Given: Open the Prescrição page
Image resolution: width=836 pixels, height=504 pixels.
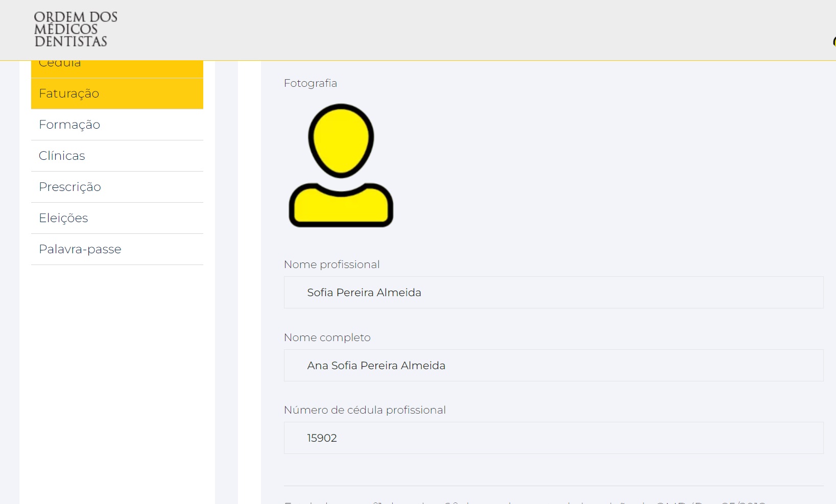Looking at the screenshot, I should (x=117, y=187).
